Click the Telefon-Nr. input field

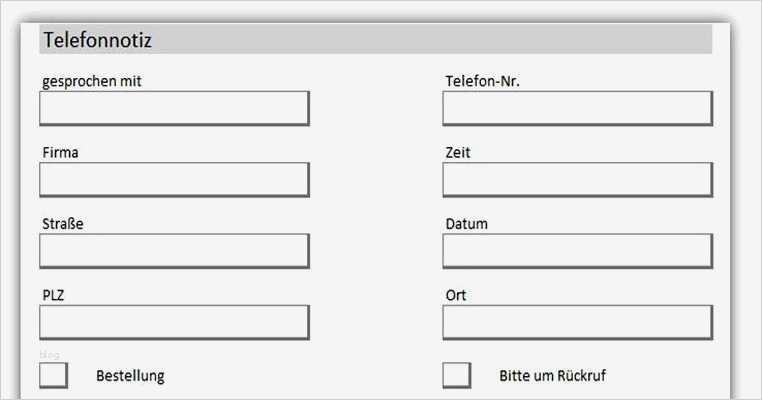(x=577, y=108)
